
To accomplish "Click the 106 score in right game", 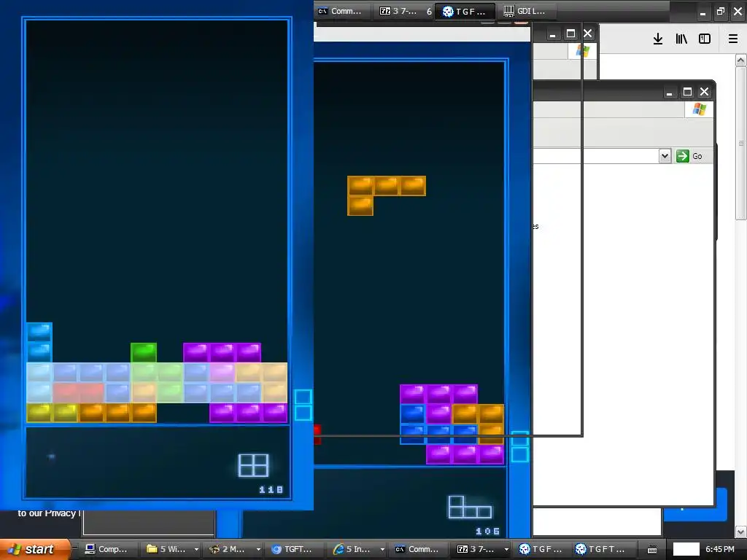I will [x=488, y=531].
